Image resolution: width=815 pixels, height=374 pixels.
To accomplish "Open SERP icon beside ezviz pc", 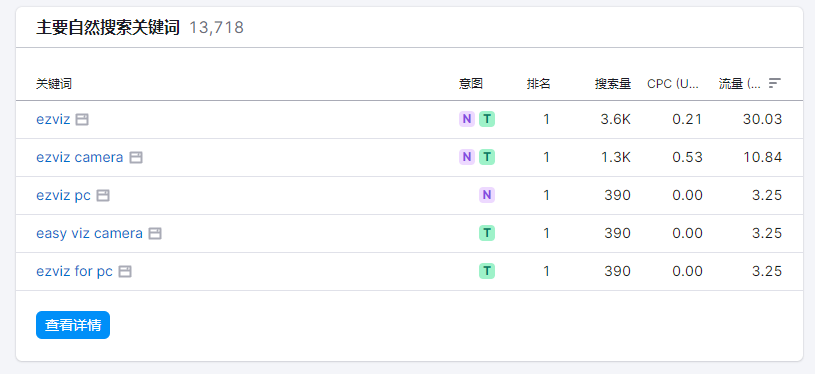I will point(103,195).
